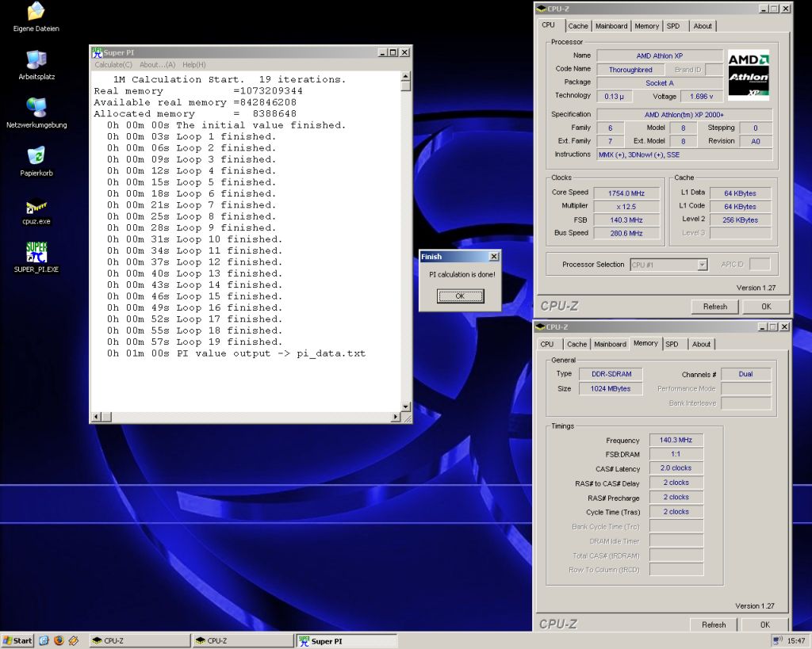This screenshot has width=812, height=649.
Task: Click Super PI vertical scrollbar down arrow
Action: pos(406,407)
